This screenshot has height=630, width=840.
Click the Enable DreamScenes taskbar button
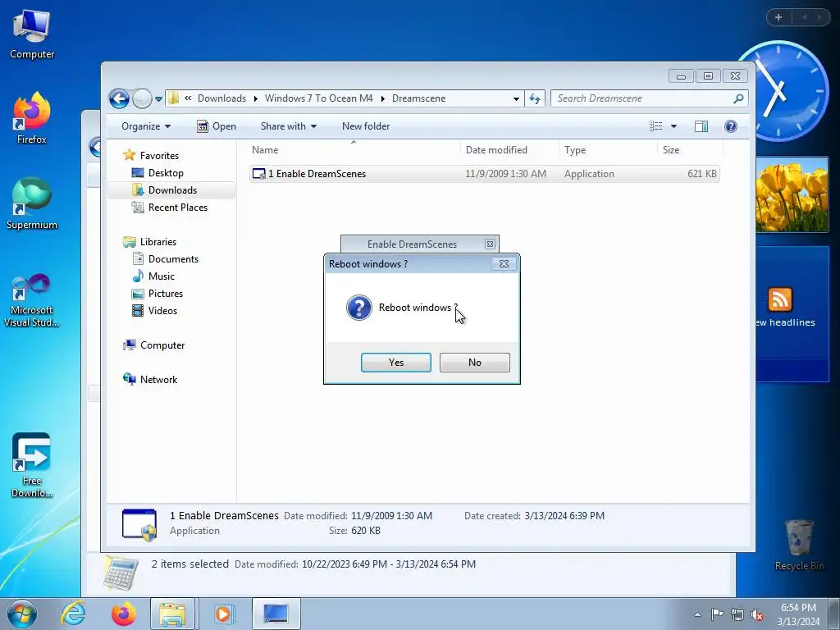click(276, 614)
